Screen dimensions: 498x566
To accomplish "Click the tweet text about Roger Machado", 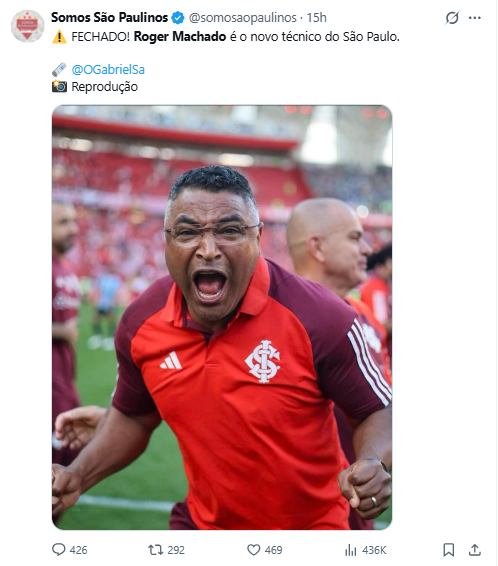I will coord(226,37).
